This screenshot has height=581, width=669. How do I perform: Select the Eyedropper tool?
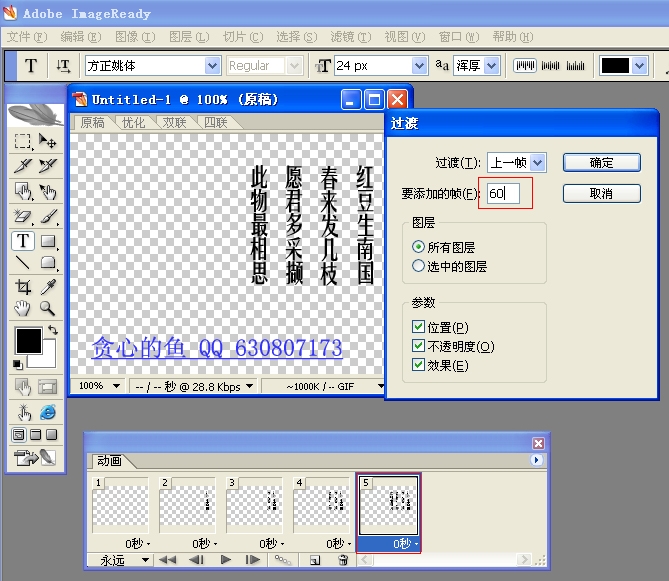point(48,288)
